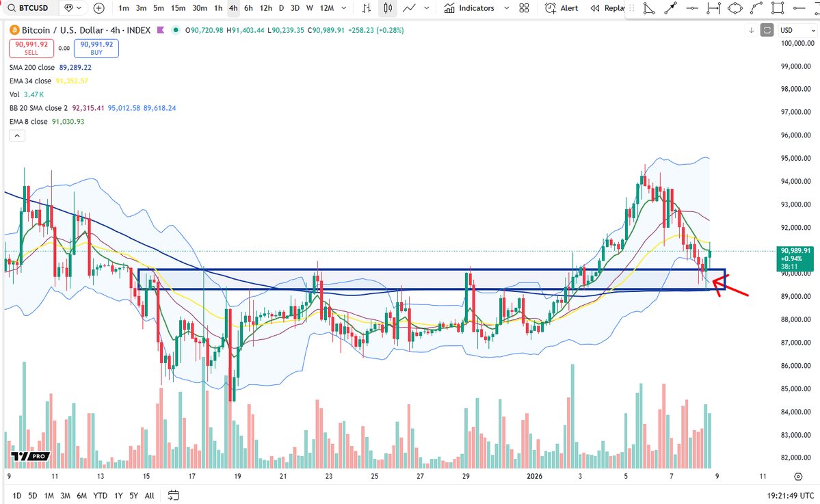Switch to the 1h timeframe
The width and height of the screenshot is (820, 504).
(219, 8)
